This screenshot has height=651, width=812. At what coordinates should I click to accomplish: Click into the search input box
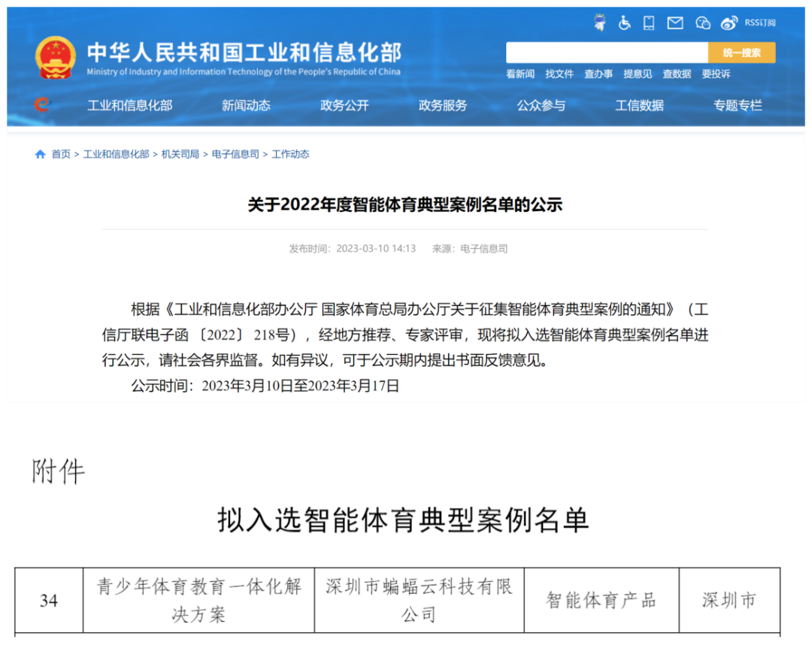(x=607, y=53)
